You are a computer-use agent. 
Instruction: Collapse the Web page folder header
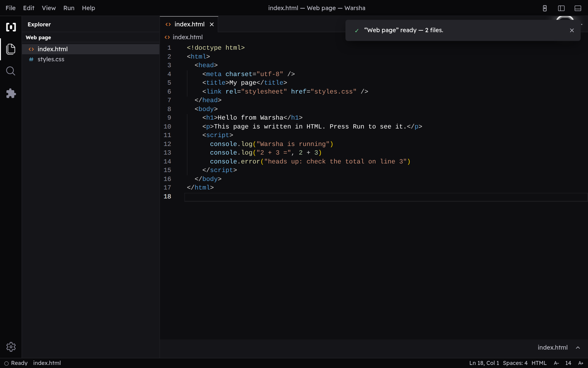91,37
